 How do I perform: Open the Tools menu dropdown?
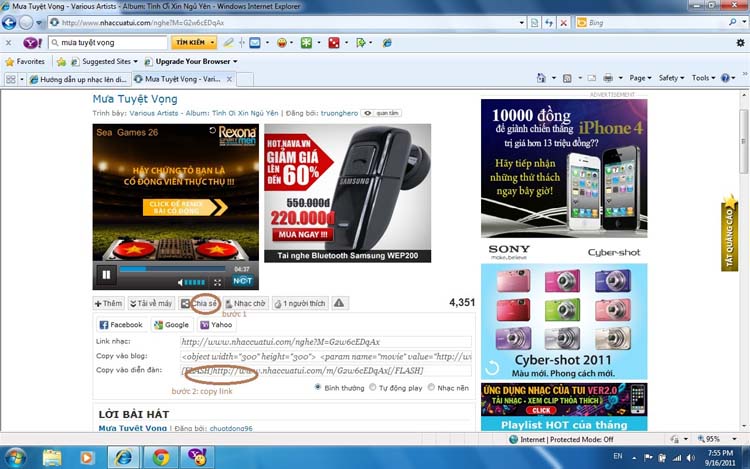coord(703,78)
